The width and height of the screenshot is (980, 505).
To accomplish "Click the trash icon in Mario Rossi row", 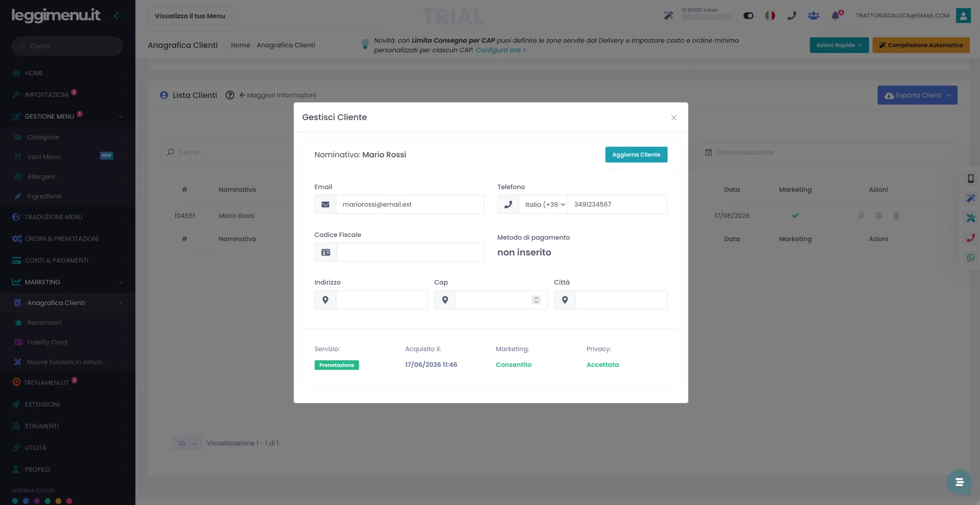I will [x=896, y=216].
